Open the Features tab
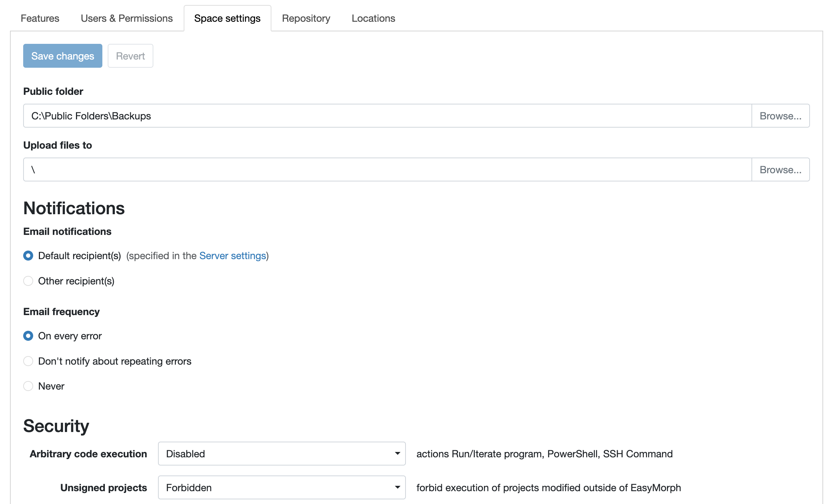The height and width of the screenshot is (504, 831). pyautogui.click(x=40, y=18)
